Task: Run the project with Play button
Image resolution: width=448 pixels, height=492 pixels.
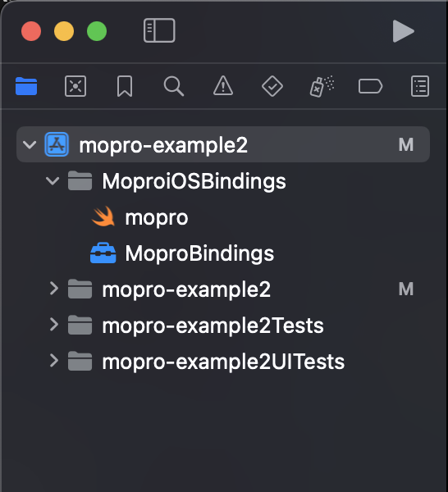Action: (404, 31)
